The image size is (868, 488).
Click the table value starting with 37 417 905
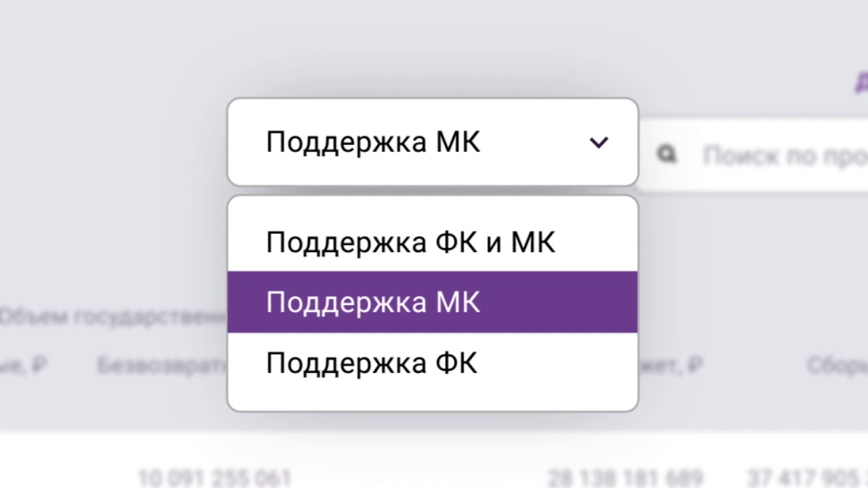807,477
